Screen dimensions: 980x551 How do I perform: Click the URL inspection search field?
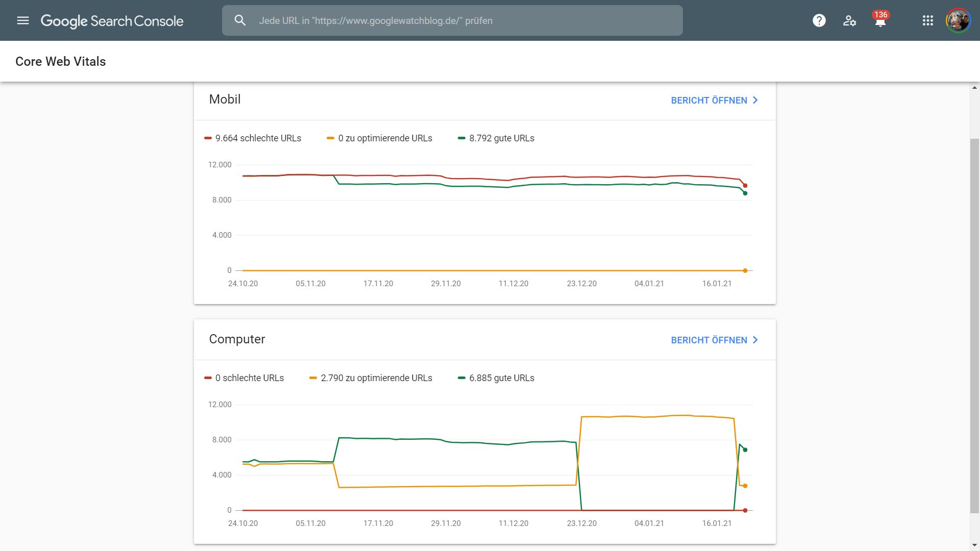(x=459, y=20)
